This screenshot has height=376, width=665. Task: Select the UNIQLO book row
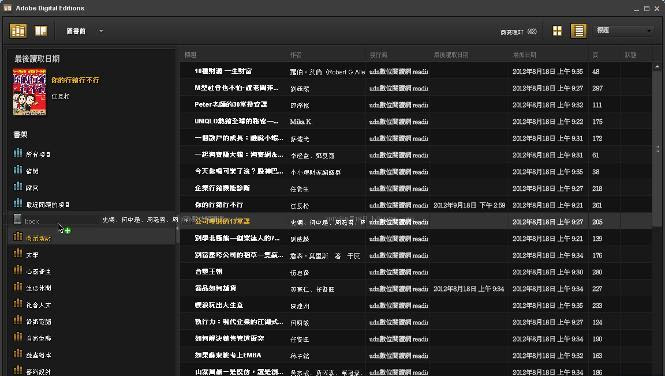coord(416,121)
